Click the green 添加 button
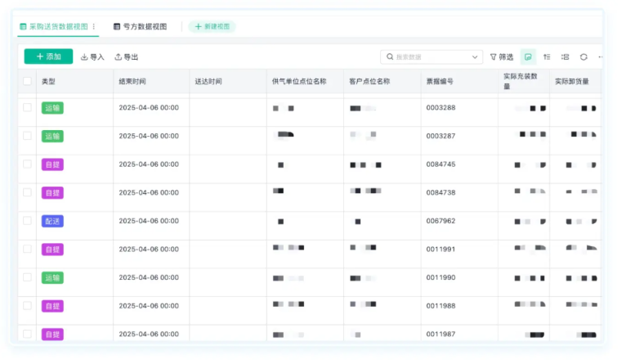 point(48,56)
